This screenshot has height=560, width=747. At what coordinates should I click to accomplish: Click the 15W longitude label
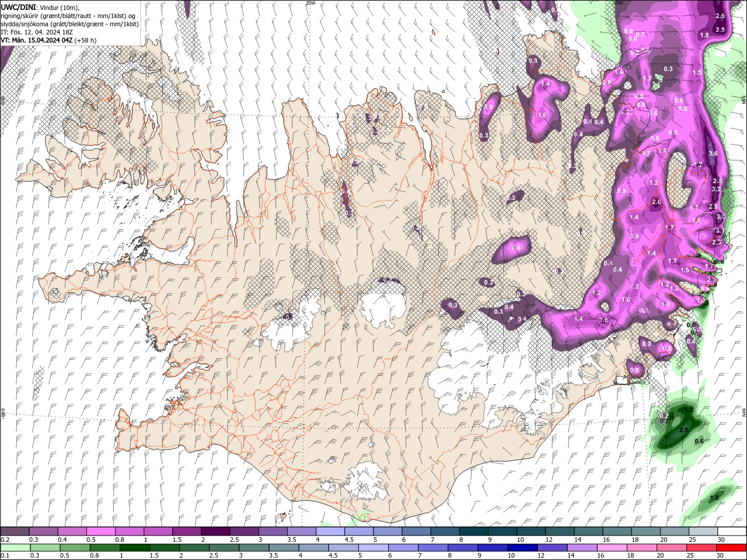[x=619, y=3]
